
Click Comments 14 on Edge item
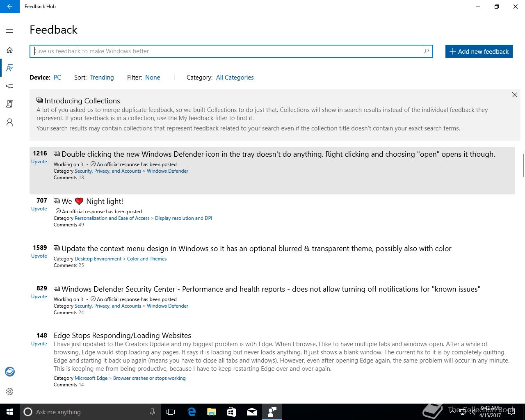click(x=69, y=385)
